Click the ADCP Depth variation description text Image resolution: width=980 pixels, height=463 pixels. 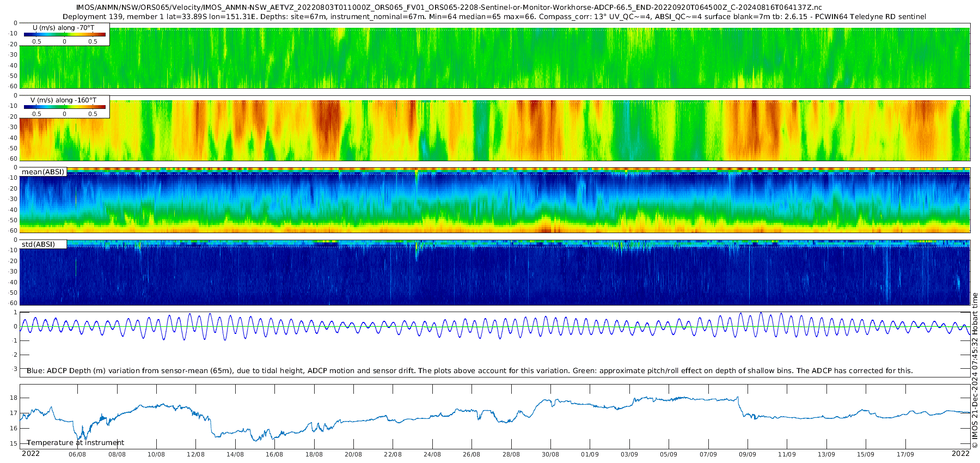469,371
